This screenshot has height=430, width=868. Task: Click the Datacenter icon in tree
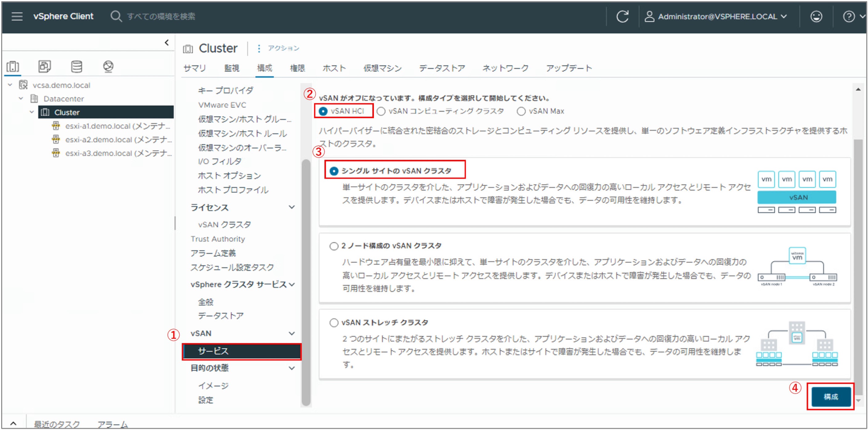(34, 99)
